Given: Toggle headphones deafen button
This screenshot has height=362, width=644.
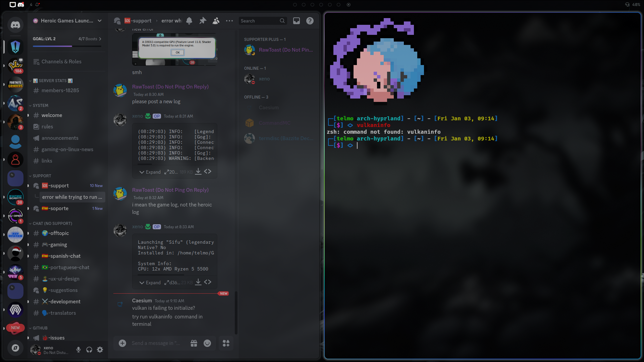Looking at the screenshot, I should (x=89, y=350).
